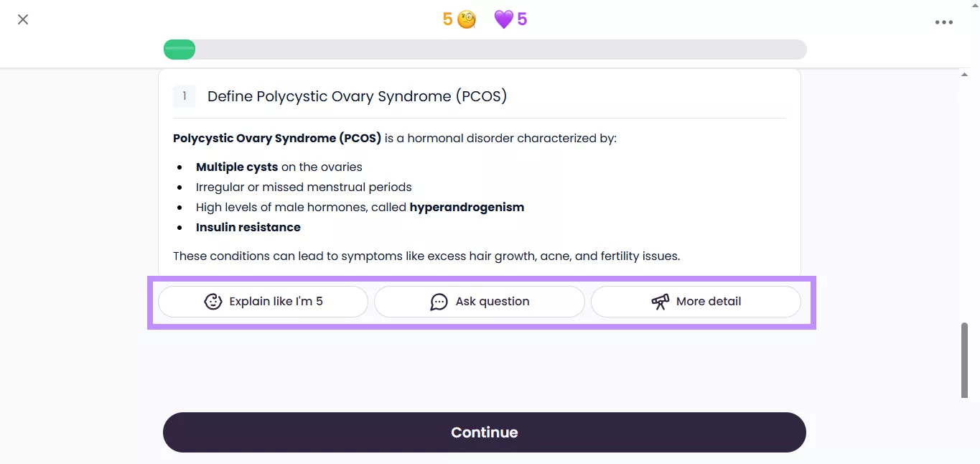
Task: Click the baby-face Explain like I'm 5 button
Action: 263,302
